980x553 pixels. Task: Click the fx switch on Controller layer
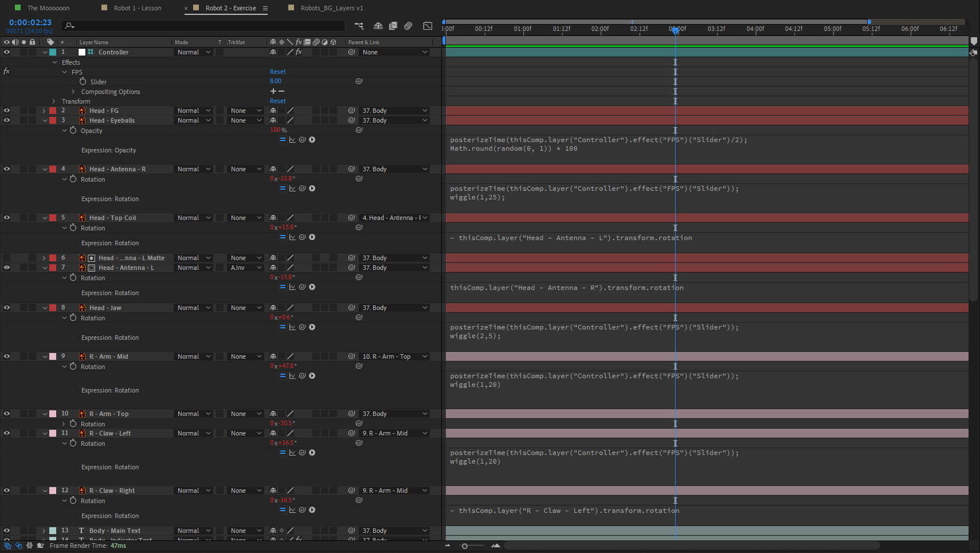pyautogui.click(x=299, y=52)
